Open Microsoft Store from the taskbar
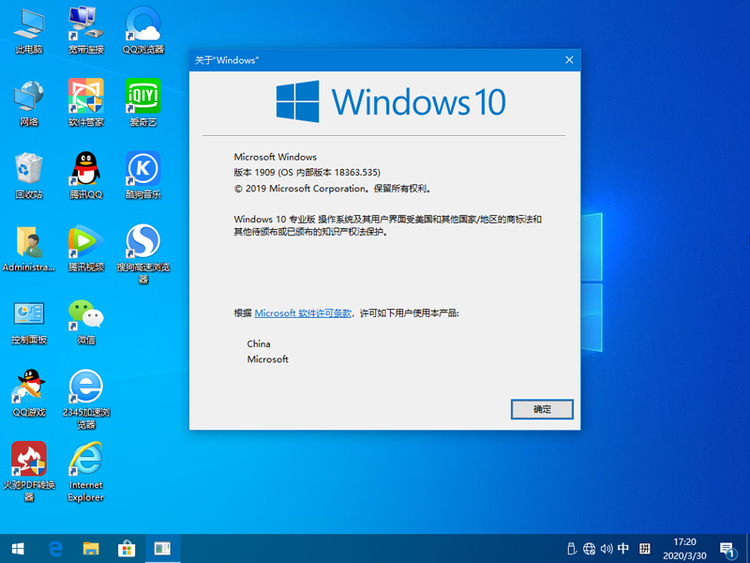 (x=126, y=548)
